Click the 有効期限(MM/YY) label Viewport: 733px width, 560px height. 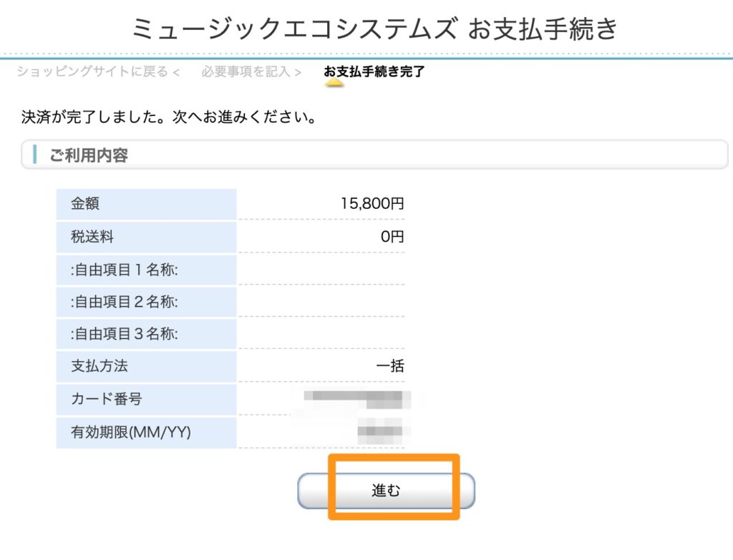(131, 431)
